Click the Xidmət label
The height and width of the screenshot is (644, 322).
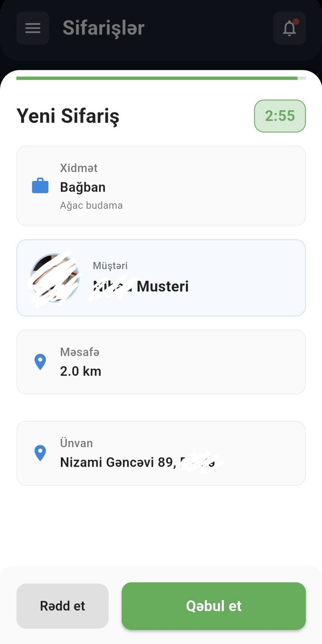pyautogui.click(x=79, y=168)
